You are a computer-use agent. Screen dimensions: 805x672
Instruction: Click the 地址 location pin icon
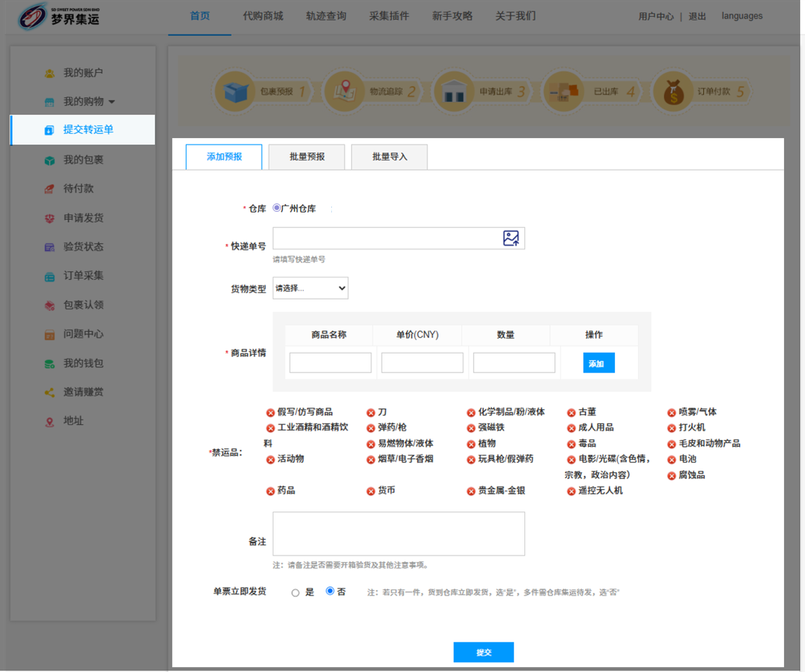click(x=49, y=422)
